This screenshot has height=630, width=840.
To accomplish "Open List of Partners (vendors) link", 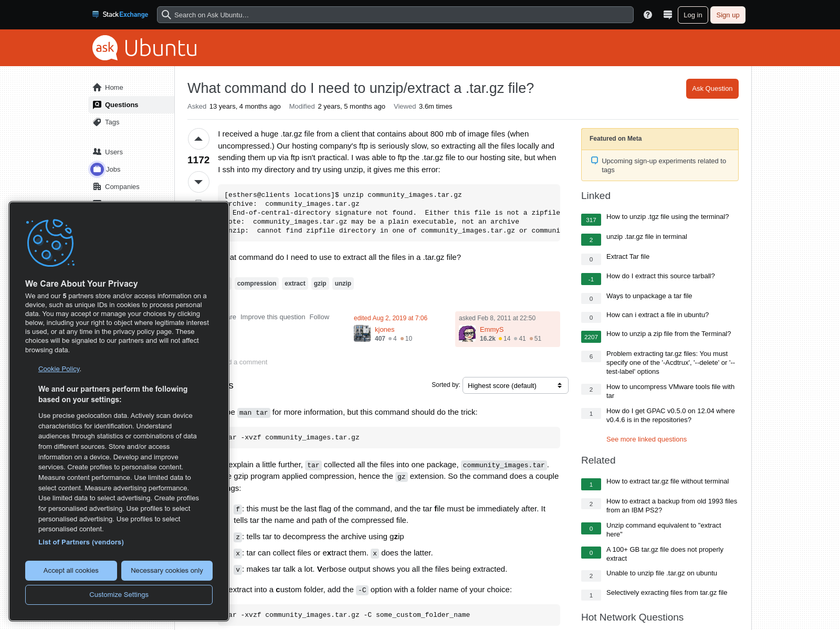I will (81, 542).
